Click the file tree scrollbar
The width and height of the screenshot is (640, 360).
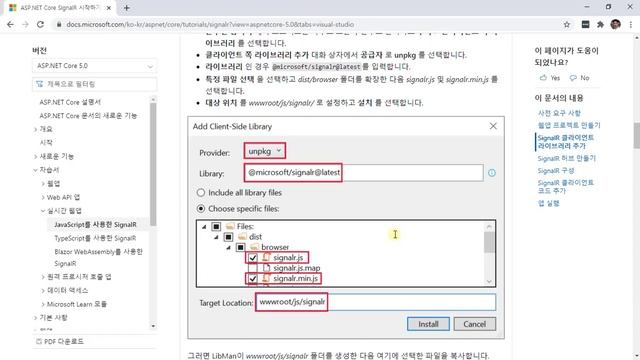[x=489, y=242]
